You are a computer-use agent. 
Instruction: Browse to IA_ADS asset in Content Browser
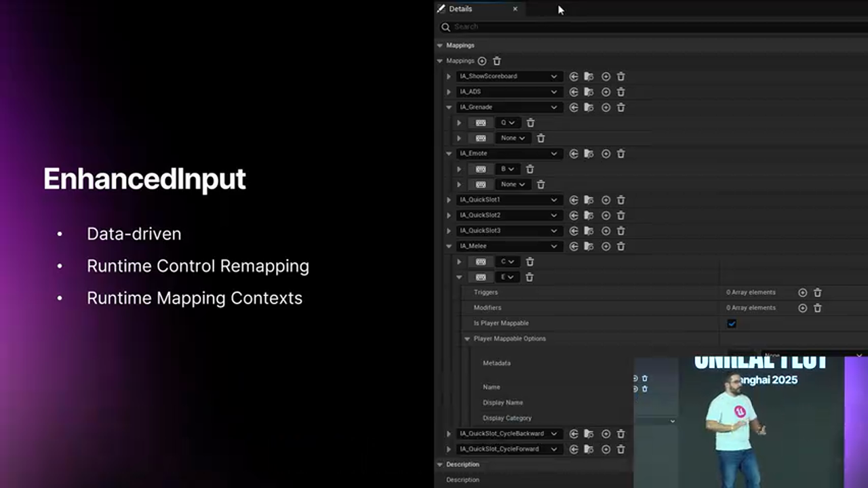pos(589,92)
